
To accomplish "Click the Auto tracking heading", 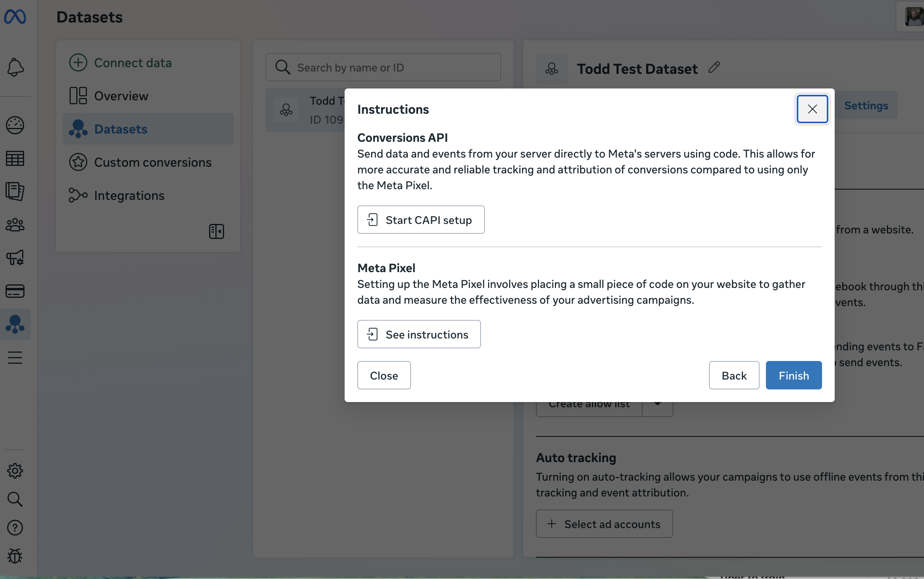I will pyautogui.click(x=576, y=458).
